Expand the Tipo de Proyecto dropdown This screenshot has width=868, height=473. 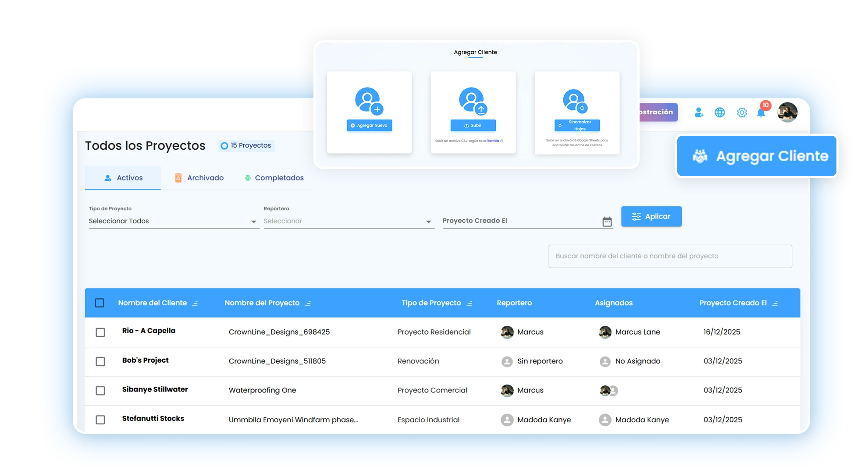point(173,221)
